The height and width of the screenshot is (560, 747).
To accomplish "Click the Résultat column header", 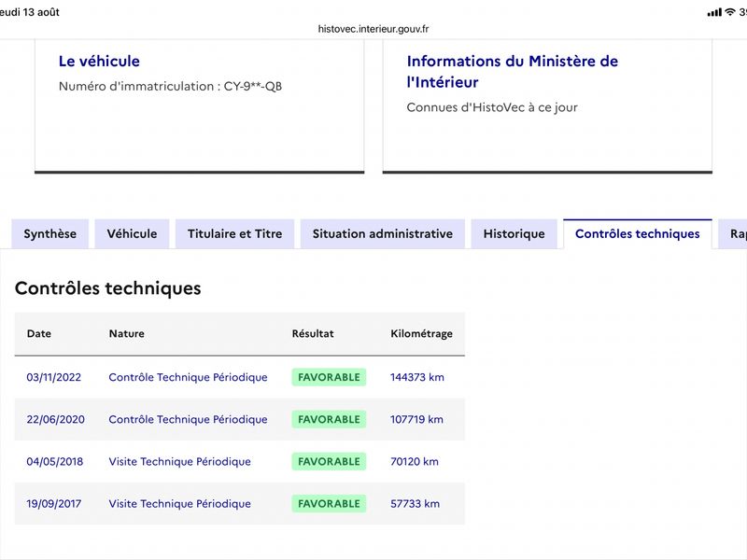I will point(313,333).
